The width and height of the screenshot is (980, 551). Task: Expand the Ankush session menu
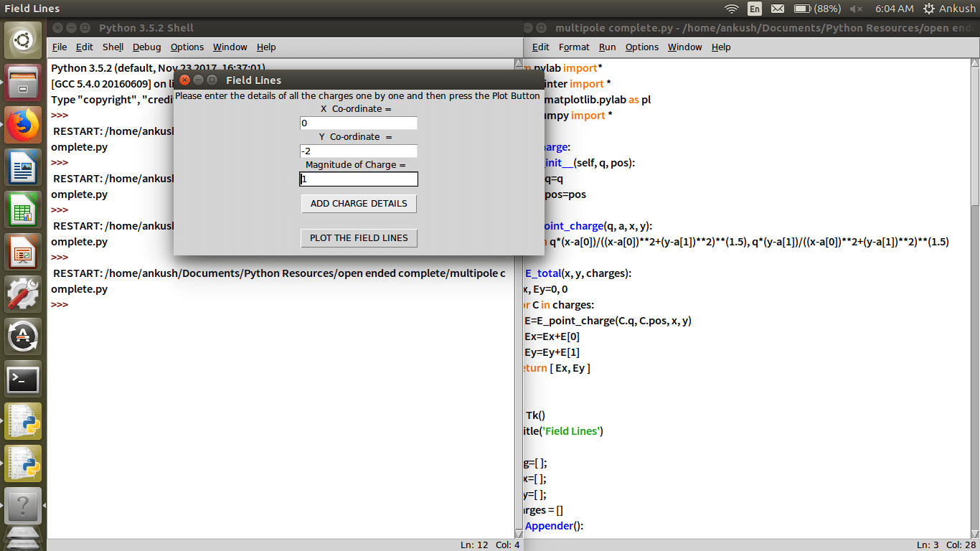tap(949, 9)
